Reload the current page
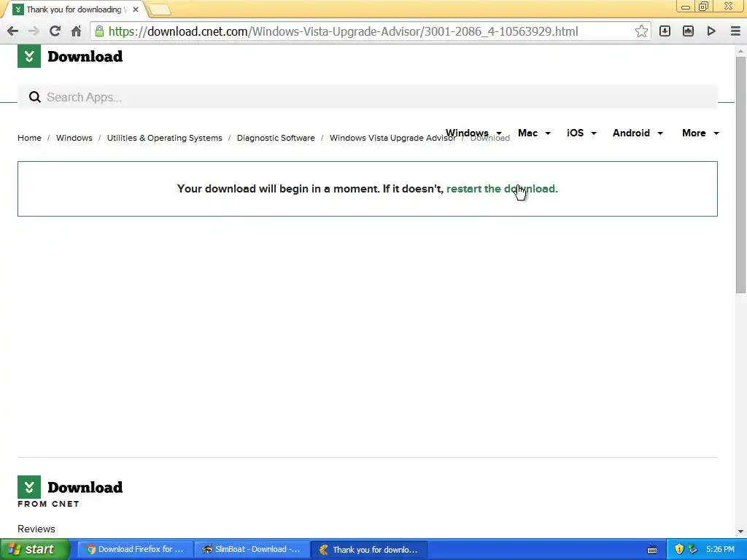This screenshot has width=747, height=560. (55, 31)
